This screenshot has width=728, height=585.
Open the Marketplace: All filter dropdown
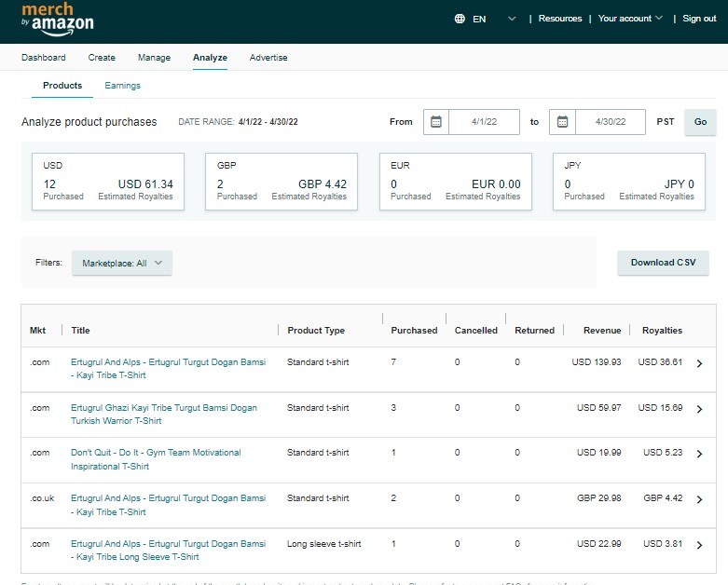(122, 263)
